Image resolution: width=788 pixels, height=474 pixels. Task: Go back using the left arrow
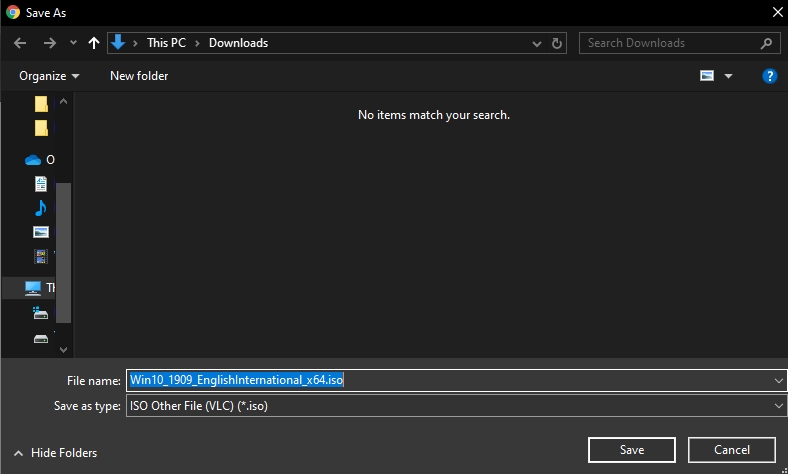click(20, 43)
